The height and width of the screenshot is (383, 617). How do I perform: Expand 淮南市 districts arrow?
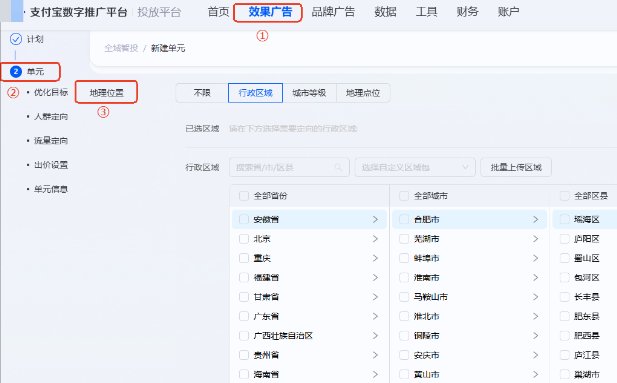coord(536,278)
